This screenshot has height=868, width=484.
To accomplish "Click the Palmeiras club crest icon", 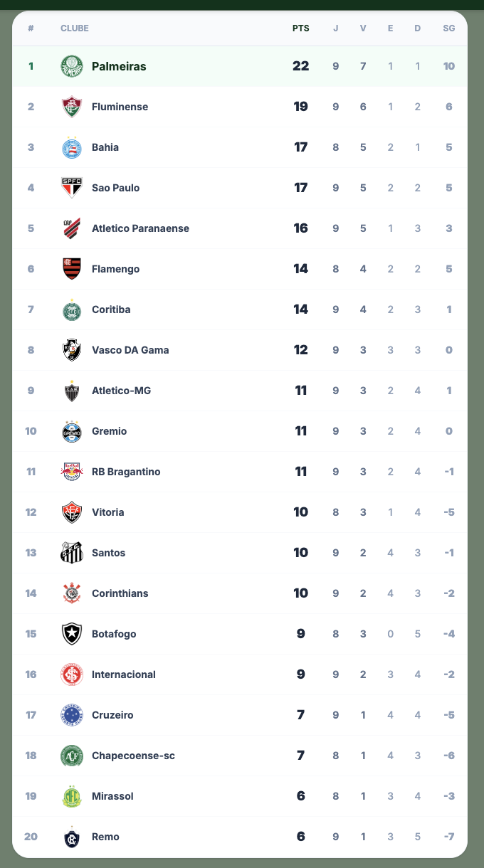I will [x=72, y=66].
